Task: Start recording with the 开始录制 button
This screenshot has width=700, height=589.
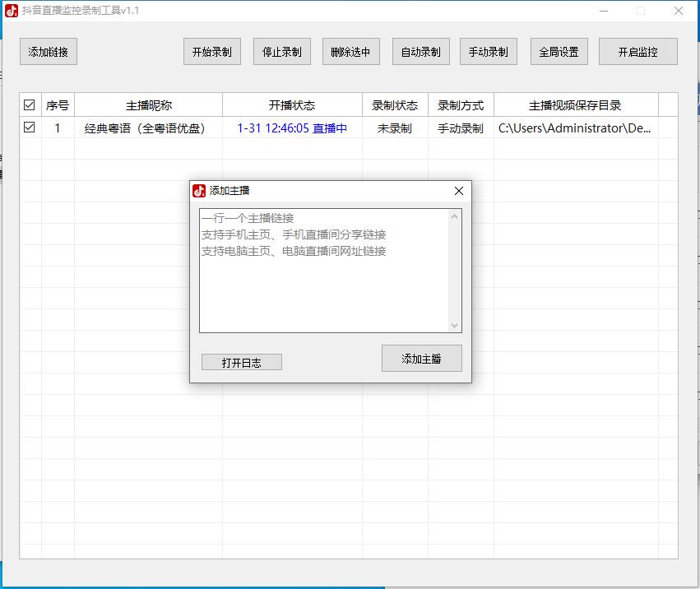Action: pyautogui.click(x=211, y=50)
